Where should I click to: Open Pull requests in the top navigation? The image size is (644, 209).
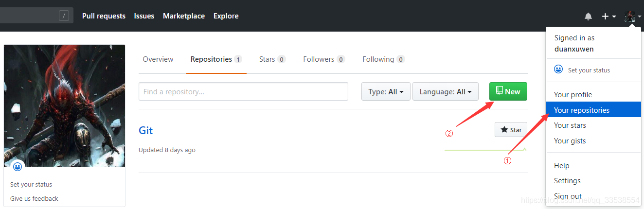point(104,16)
